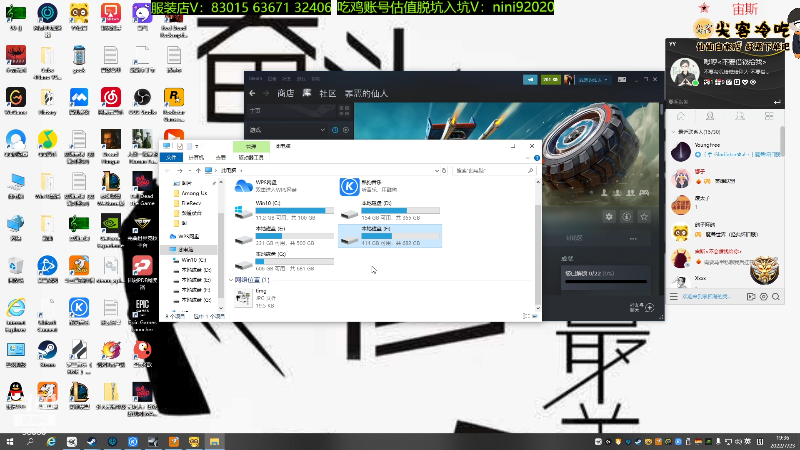The height and width of the screenshot is (450, 800).
Task: Go to Steam Store (商店) tab
Action: pyautogui.click(x=285, y=93)
